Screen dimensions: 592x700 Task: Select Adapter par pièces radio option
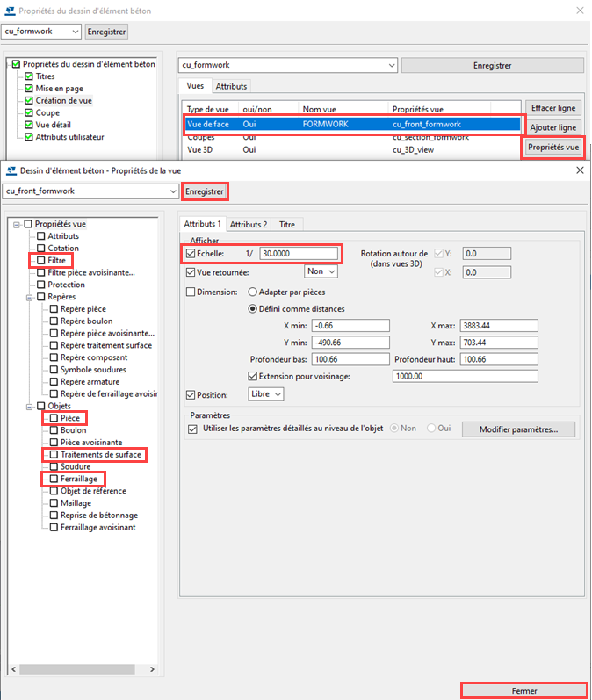click(x=253, y=292)
